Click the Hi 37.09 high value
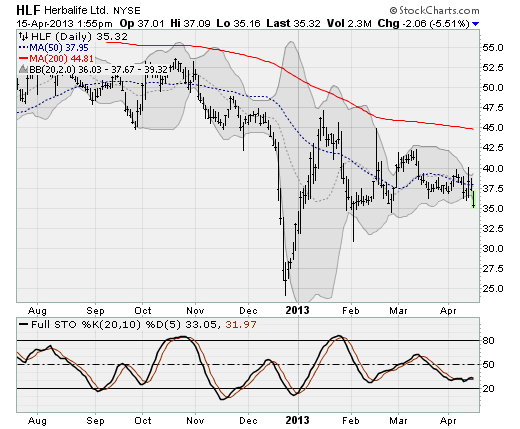The height and width of the screenshot is (429, 520). point(190,24)
